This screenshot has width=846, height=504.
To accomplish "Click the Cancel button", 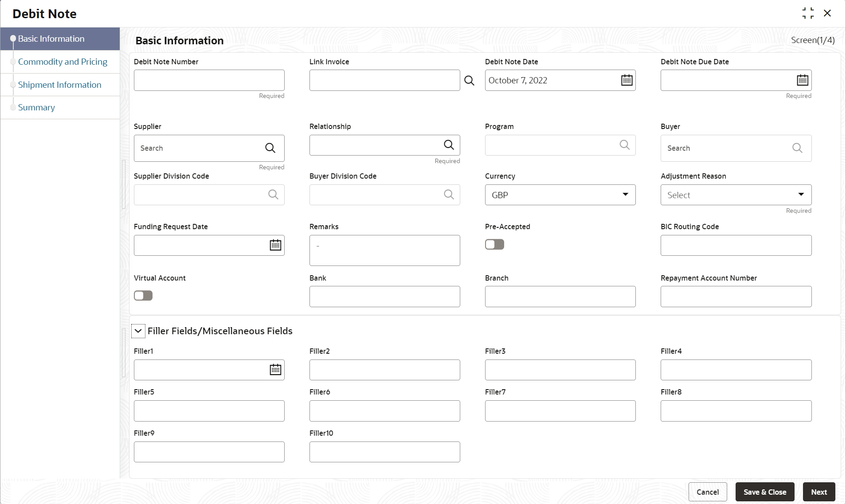I will (x=707, y=492).
